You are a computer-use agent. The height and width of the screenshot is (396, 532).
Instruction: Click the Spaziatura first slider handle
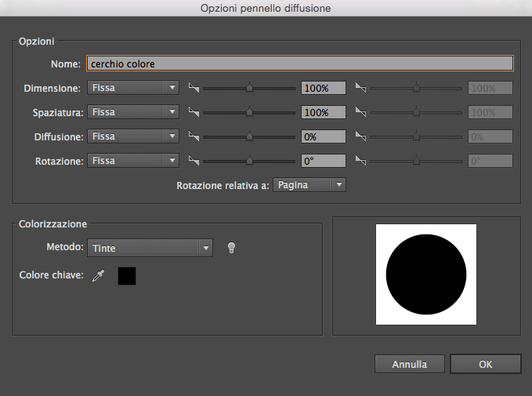249,111
